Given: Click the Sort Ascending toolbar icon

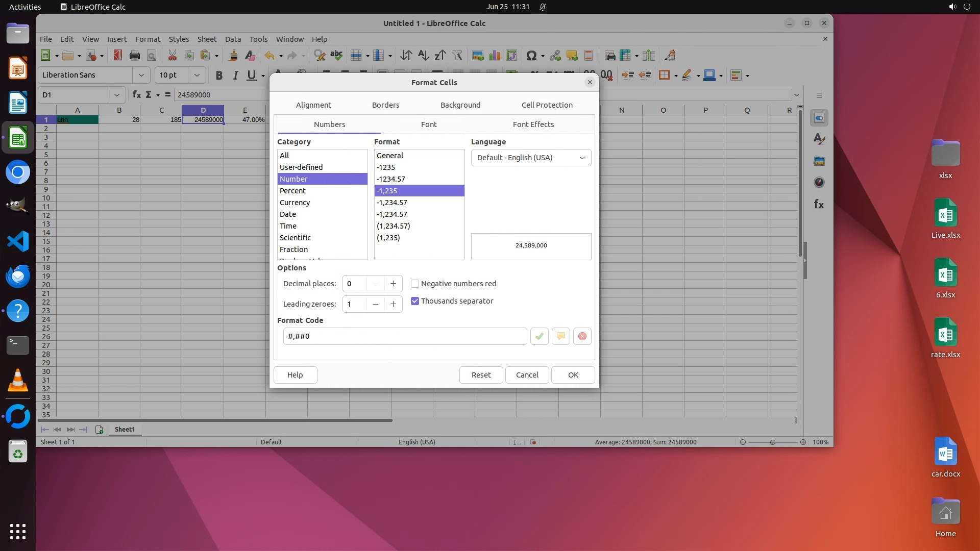Looking at the screenshot, I should (x=423, y=56).
